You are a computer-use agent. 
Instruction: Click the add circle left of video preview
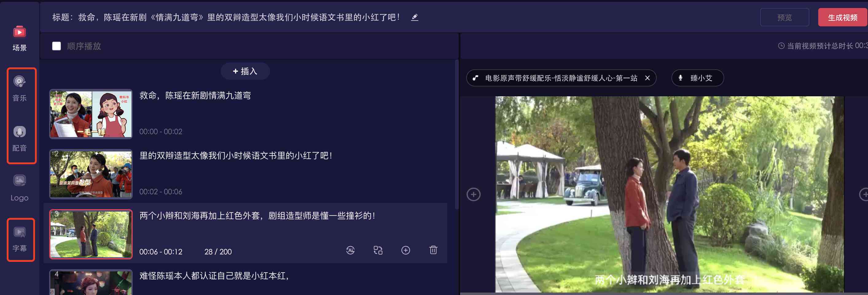pyautogui.click(x=473, y=194)
